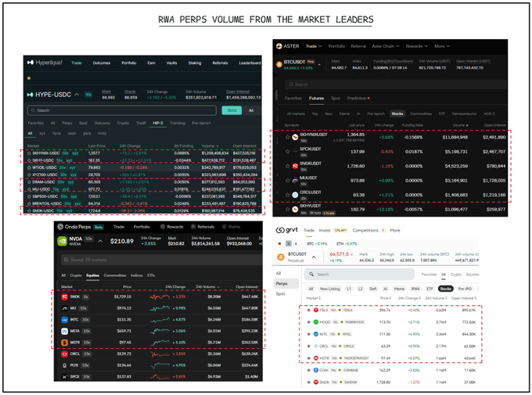Viewport: 532px width, 395px height.
Task: Click the Circle icon in CRCLUSDT row
Action: (295, 195)
